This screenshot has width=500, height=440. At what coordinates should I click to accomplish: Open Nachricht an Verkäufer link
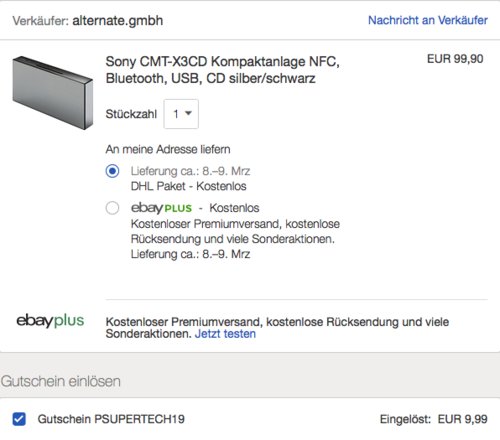(428, 20)
